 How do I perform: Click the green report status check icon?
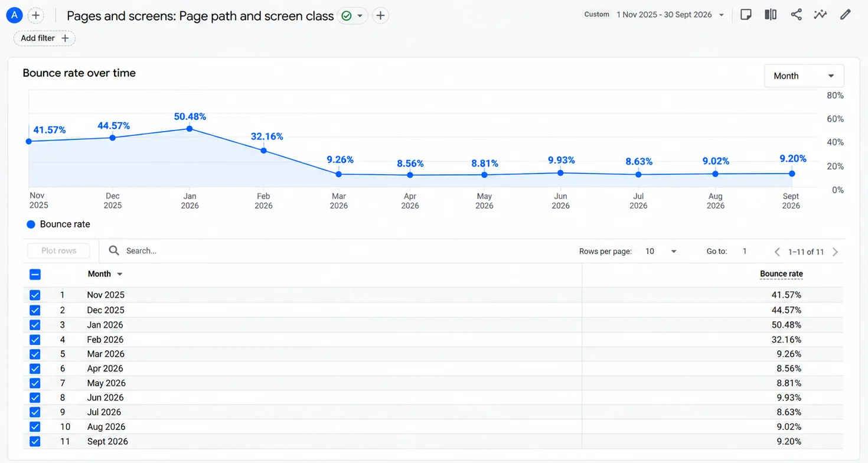coord(347,16)
